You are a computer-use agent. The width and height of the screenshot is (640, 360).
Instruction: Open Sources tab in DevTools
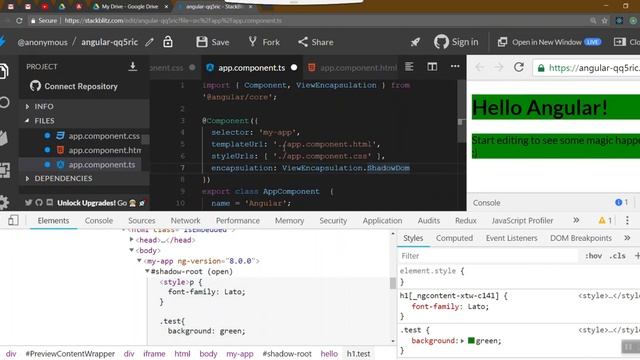tap(142, 220)
